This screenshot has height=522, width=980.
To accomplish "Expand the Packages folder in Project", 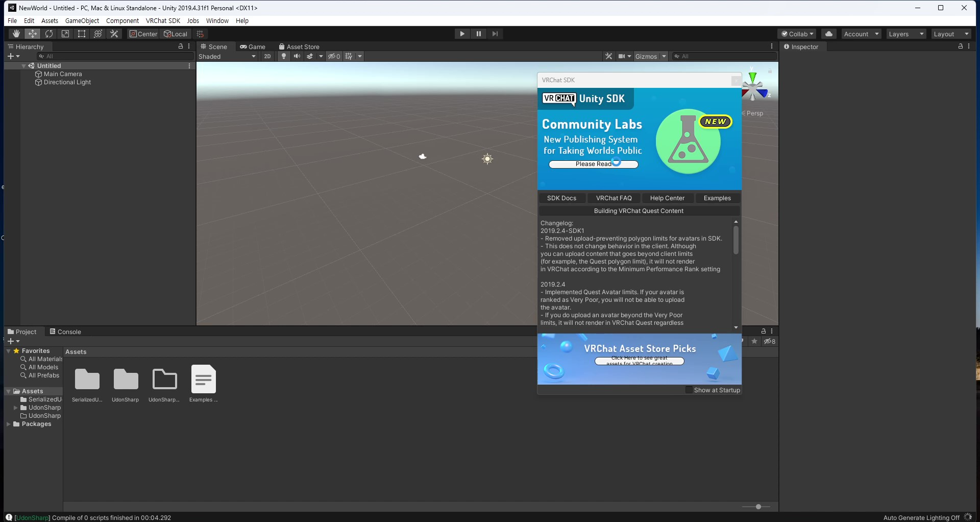I will point(8,424).
